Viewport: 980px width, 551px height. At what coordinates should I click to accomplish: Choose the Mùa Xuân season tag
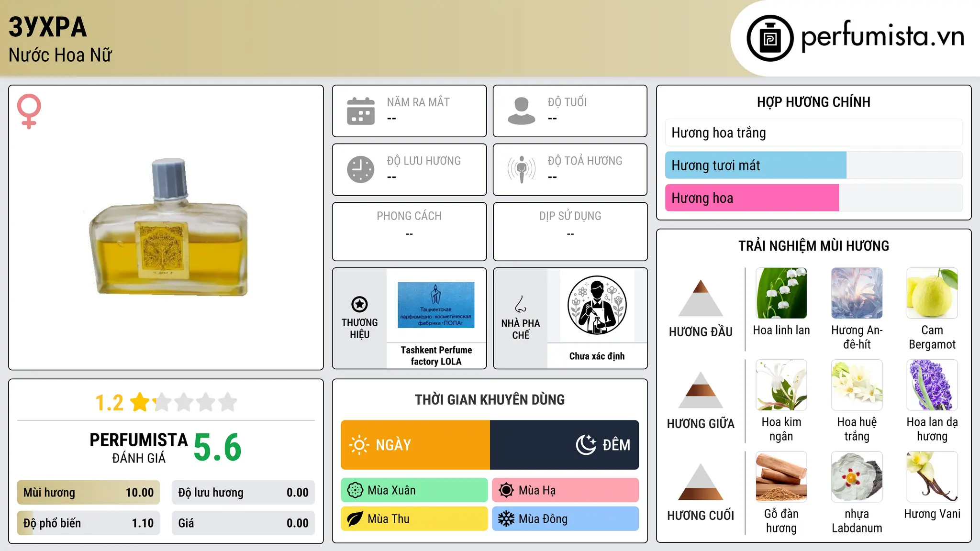(414, 490)
